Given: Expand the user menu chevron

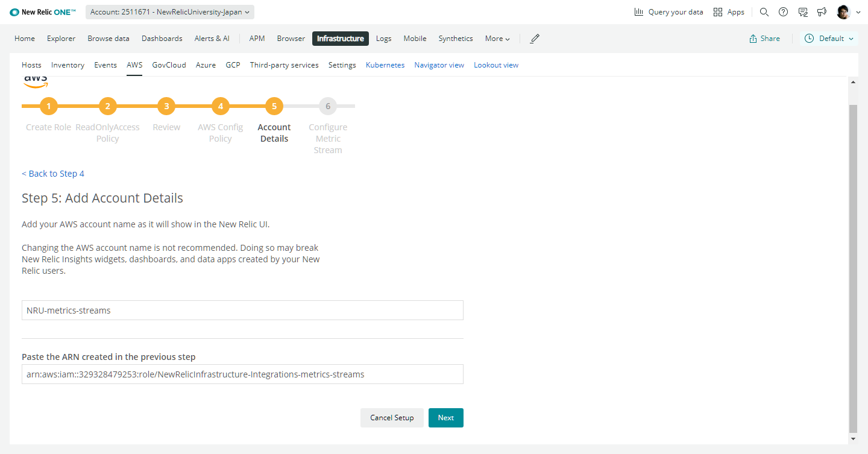Looking at the screenshot, I should 858,12.
